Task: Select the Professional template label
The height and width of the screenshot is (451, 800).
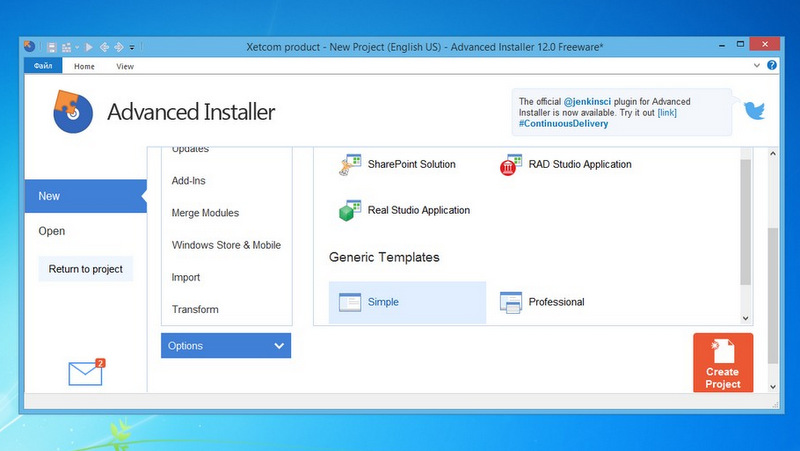Action: (x=556, y=302)
